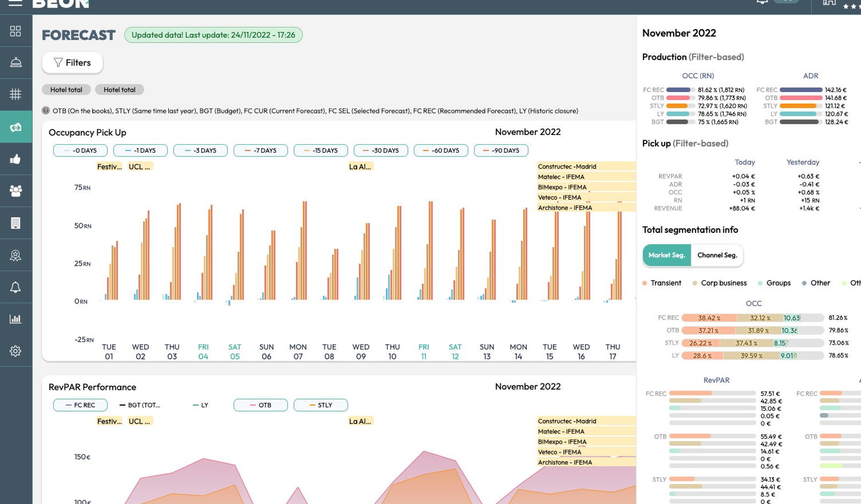The height and width of the screenshot is (504, 861).
Task: Open the thumbs-up icon in sidebar
Action: point(16,159)
